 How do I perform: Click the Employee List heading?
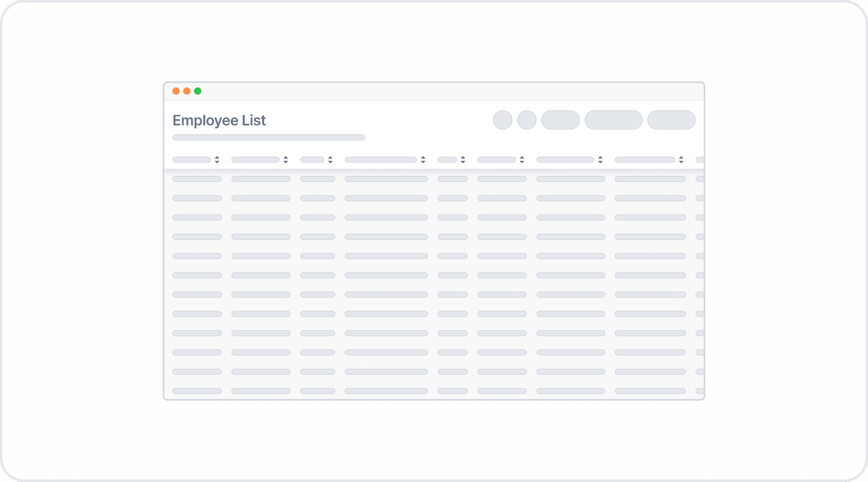click(219, 120)
